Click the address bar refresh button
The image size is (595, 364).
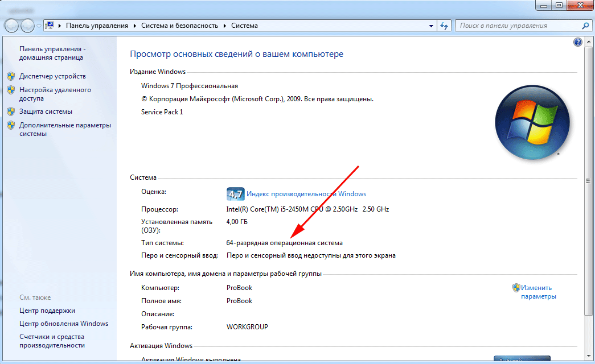click(x=445, y=26)
